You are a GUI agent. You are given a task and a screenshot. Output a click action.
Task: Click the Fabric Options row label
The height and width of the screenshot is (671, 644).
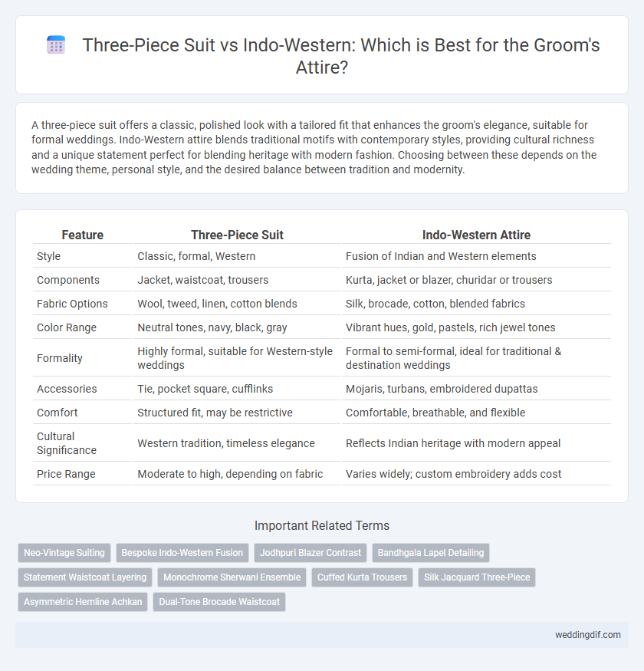72,304
